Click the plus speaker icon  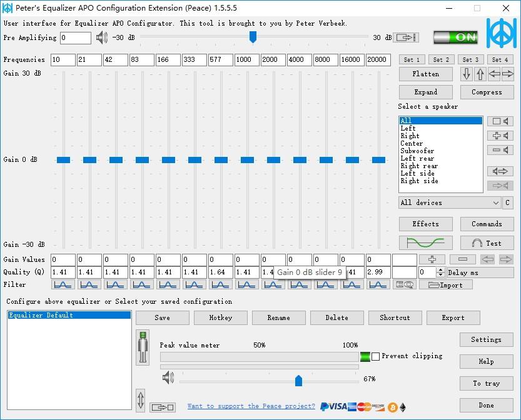coord(500,136)
